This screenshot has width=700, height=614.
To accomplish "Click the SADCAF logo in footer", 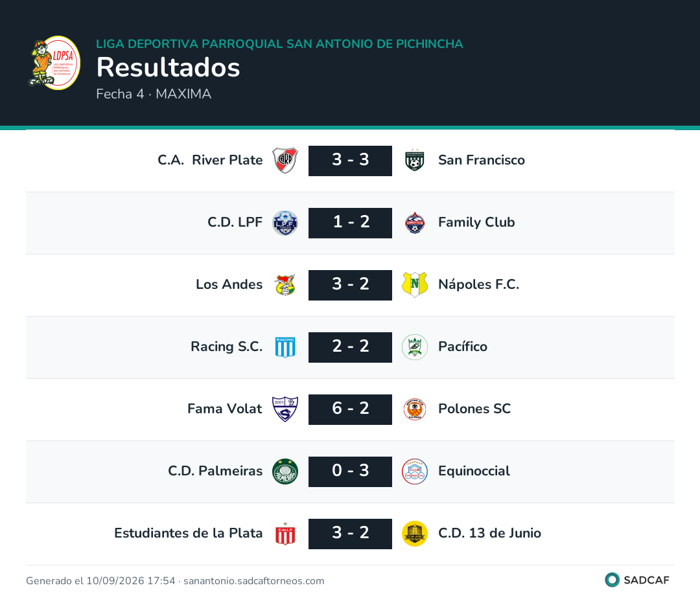I will pos(637,580).
